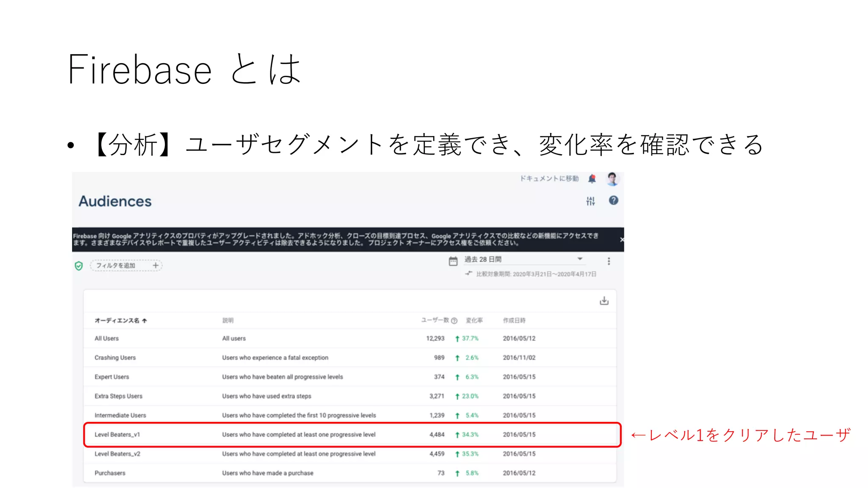Click the green shield icon
The width and height of the screenshot is (868, 488).
coord(79,266)
